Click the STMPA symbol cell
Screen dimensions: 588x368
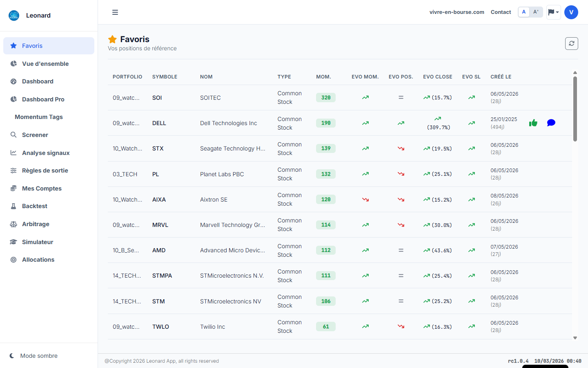click(x=162, y=276)
